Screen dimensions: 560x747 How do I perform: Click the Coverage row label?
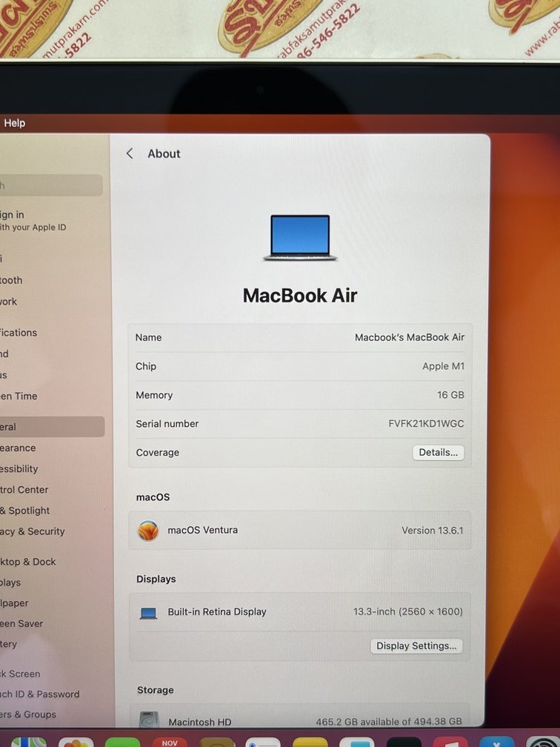pyautogui.click(x=158, y=453)
